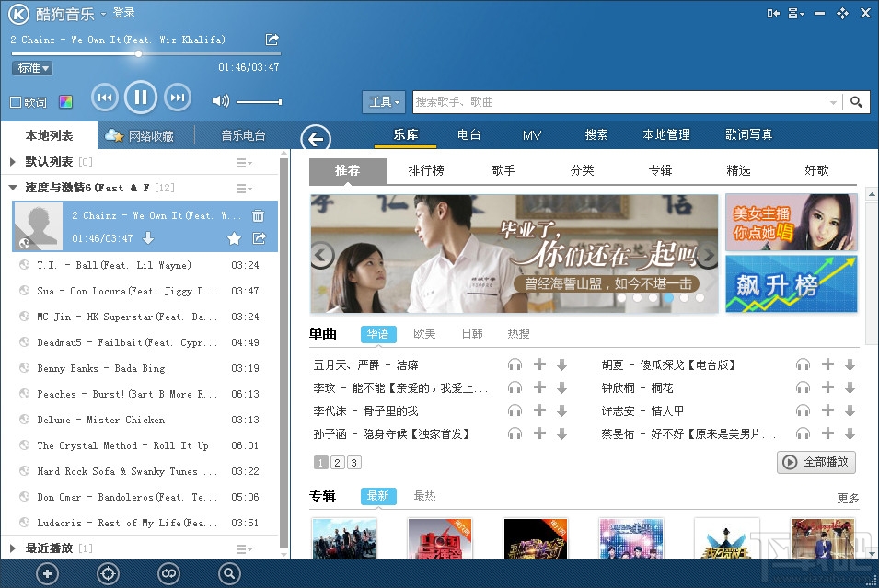Viewport: 879px width, 588px height.
Task: Skip to the previous track
Action: coord(105,98)
